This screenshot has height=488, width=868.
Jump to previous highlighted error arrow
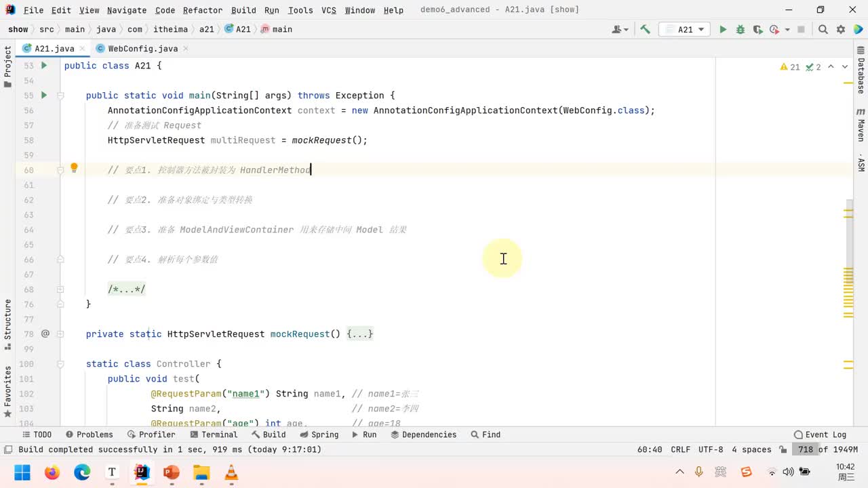pyautogui.click(x=832, y=67)
